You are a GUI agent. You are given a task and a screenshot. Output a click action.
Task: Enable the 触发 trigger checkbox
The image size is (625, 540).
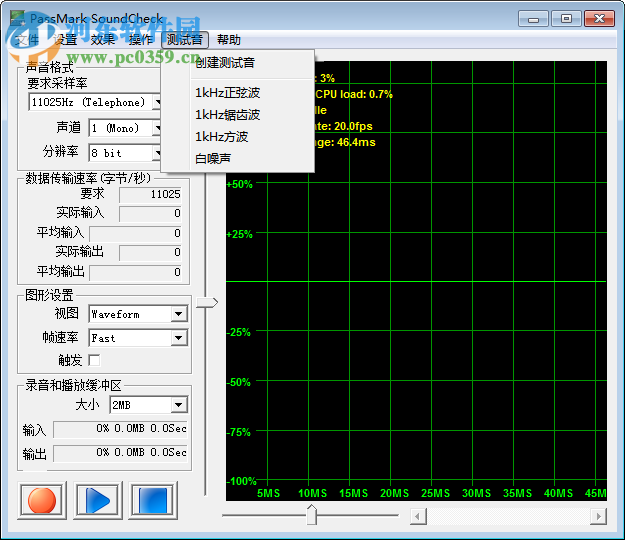click(94, 360)
